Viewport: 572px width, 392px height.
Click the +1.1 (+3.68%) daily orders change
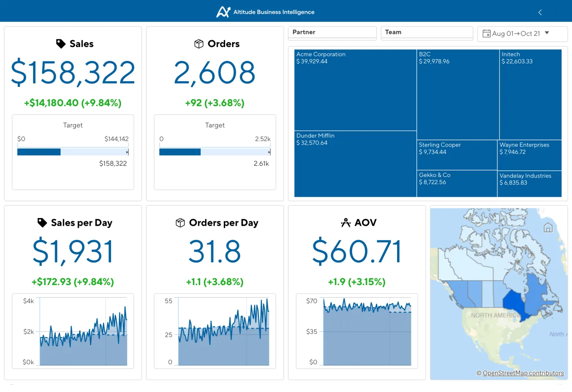pos(215,282)
